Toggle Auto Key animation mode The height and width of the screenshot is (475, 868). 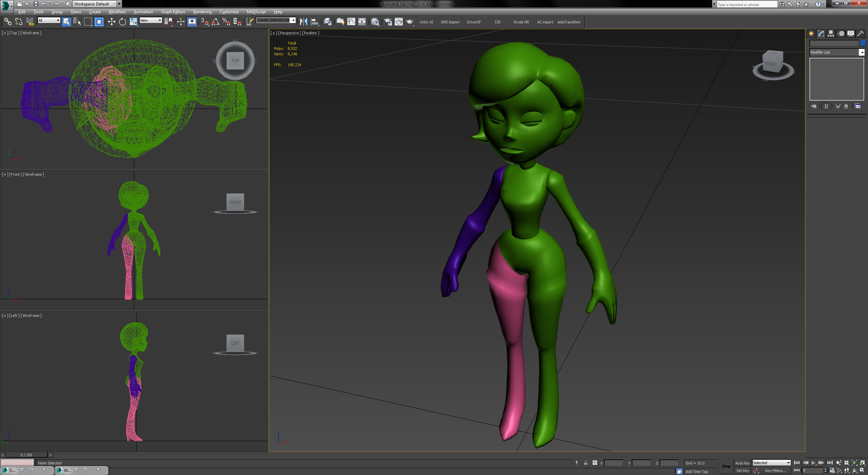click(x=743, y=462)
